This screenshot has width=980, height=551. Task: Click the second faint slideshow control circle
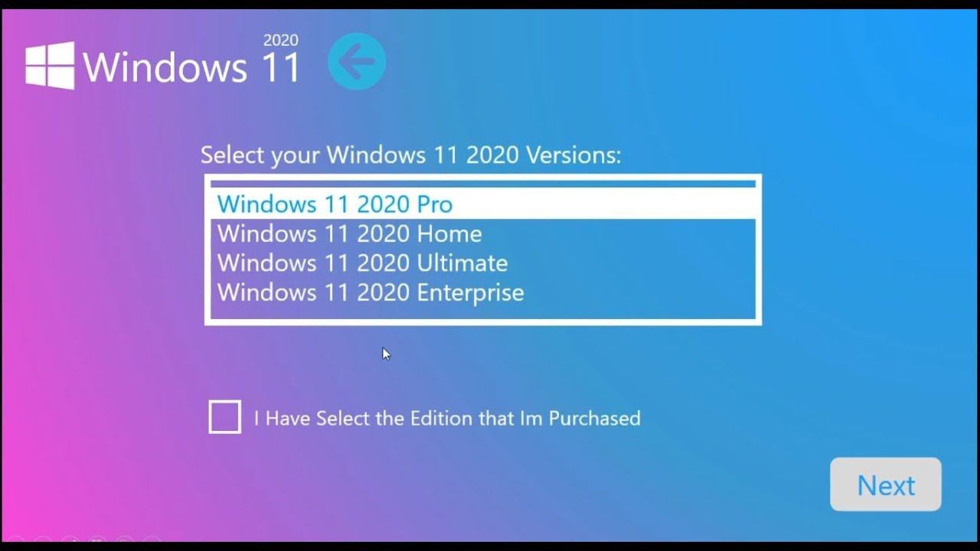[43, 539]
